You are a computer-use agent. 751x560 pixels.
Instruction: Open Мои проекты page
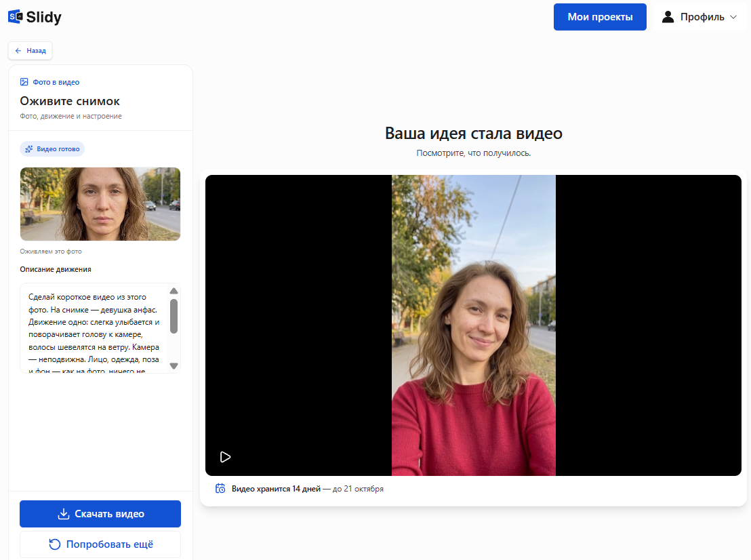(x=600, y=17)
